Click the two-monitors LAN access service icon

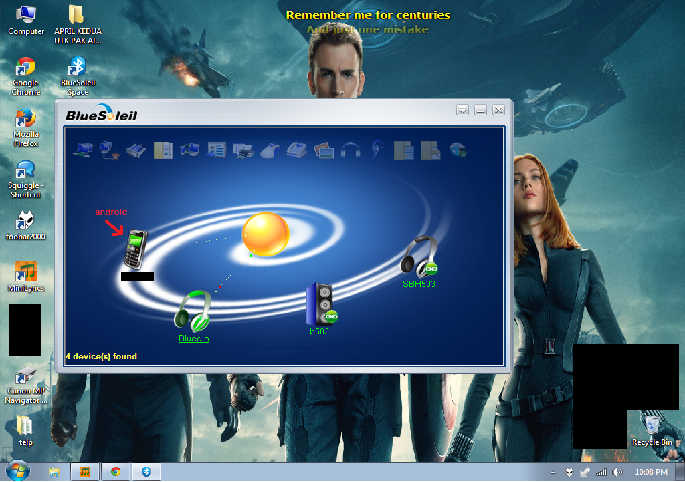[190, 150]
